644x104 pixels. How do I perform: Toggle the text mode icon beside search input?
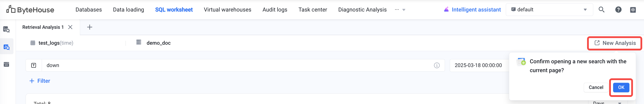point(34,65)
